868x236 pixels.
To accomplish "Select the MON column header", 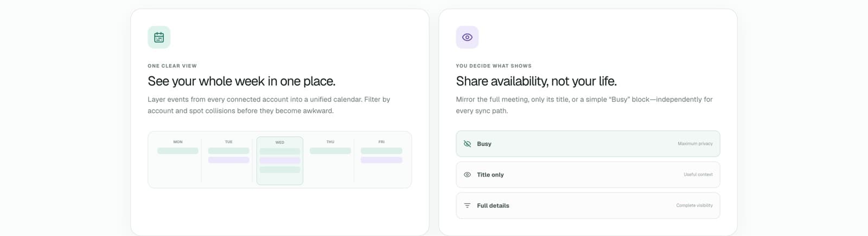I will (x=178, y=142).
